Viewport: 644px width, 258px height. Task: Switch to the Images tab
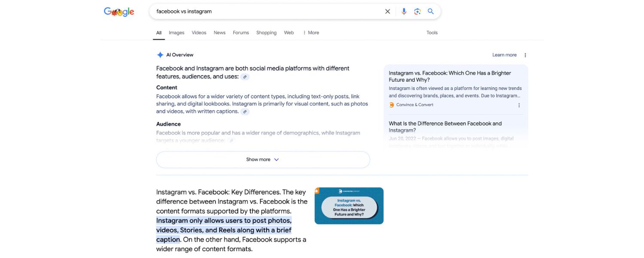point(176,32)
